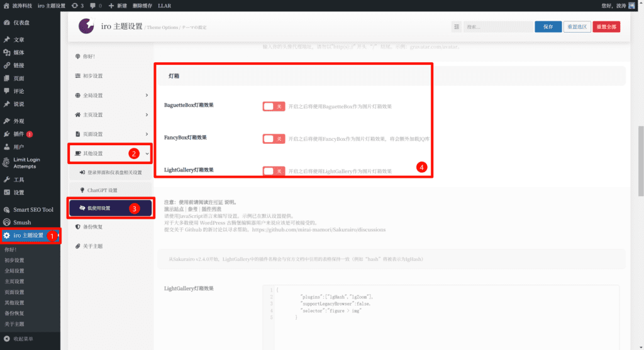Click the comments icon in the admin bar
The width and height of the screenshot is (644, 350).
93,6
